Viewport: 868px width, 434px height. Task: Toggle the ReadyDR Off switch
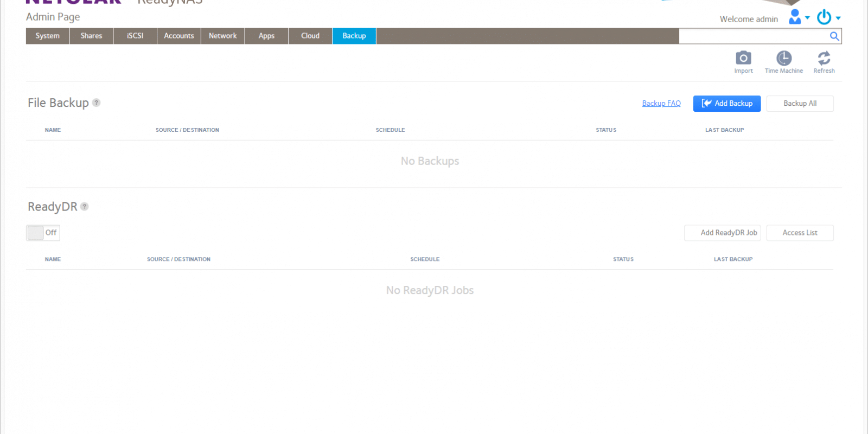pyautogui.click(x=43, y=233)
